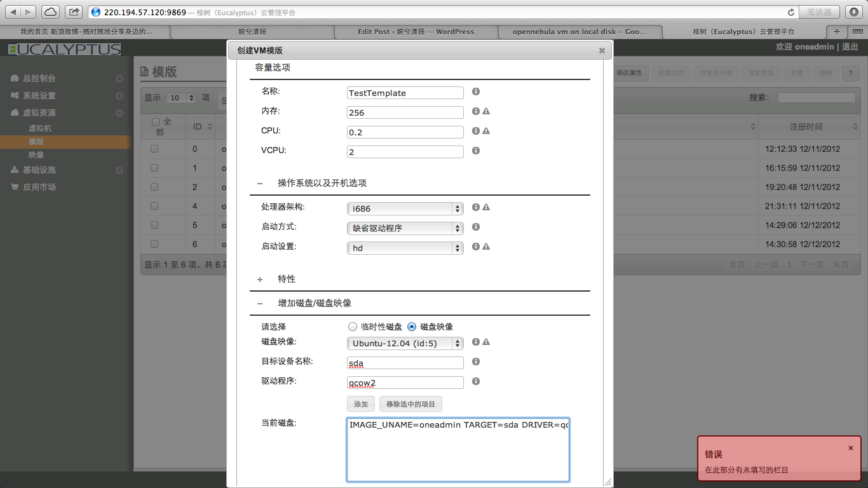Click the 目标设备名称 input field containing sda
Image resolution: width=868 pixels, height=488 pixels.
[x=405, y=363]
